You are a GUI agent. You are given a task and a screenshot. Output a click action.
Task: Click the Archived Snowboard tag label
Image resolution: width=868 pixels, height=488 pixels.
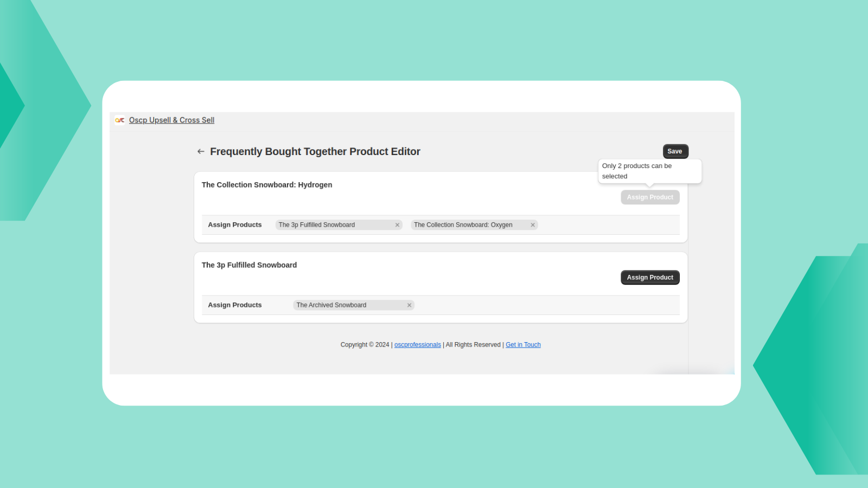(x=331, y=305)
